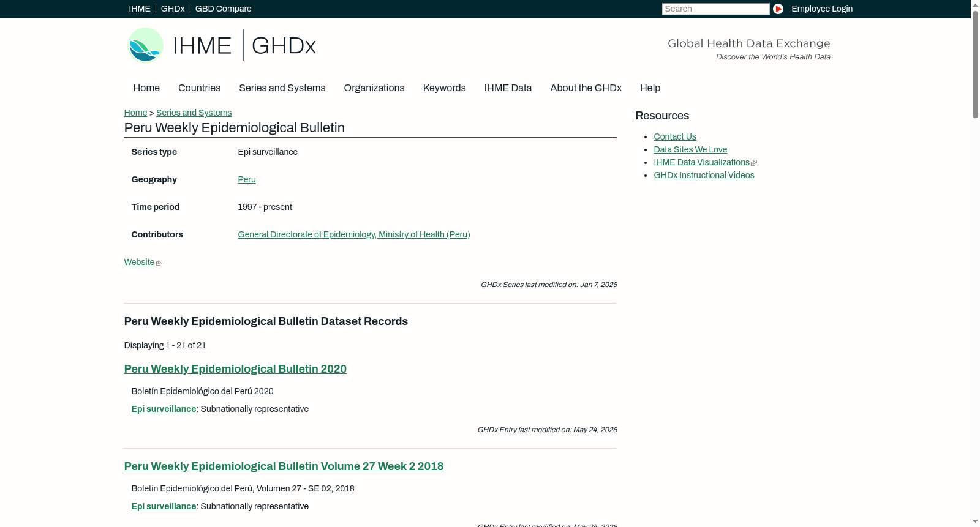This screenshot has height=527, width=980.
Task: Click 'GHDx Entry last modified on: May 24, 2026' under Bulletin 2020
Action: [547, 430]
